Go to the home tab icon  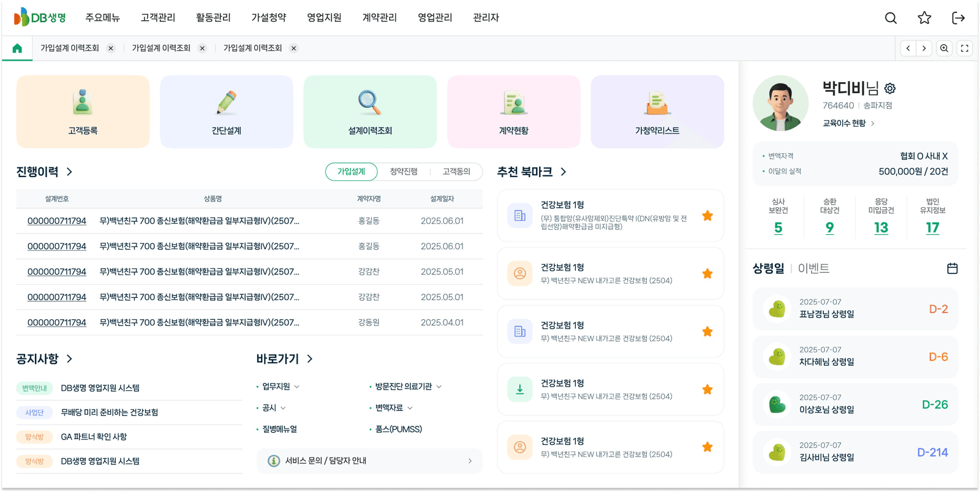(17, 48)
